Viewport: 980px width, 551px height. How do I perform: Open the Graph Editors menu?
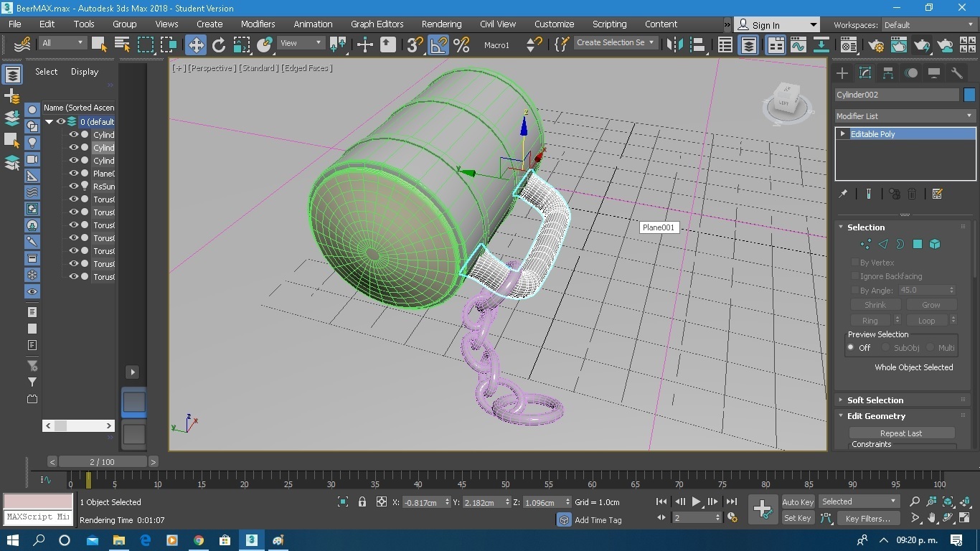[x=377, y=24]
